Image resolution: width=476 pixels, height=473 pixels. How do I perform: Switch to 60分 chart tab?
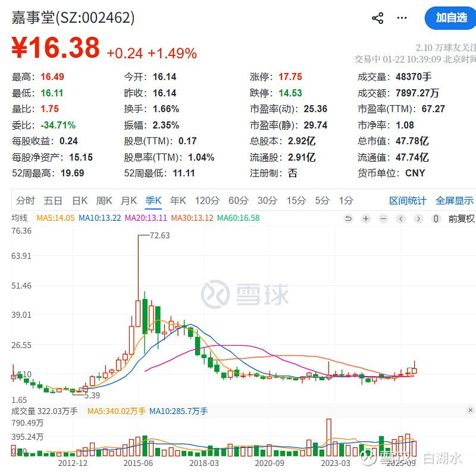point(239,201)
